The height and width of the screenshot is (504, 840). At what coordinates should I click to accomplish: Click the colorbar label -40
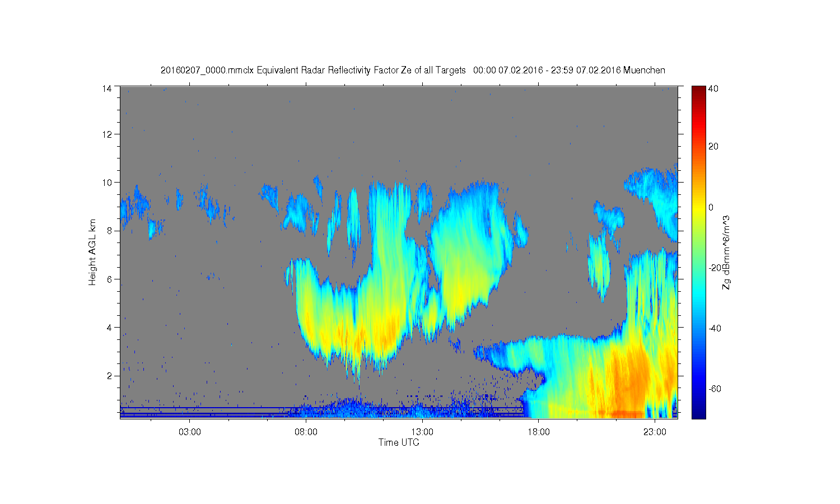tap(714, 328)
